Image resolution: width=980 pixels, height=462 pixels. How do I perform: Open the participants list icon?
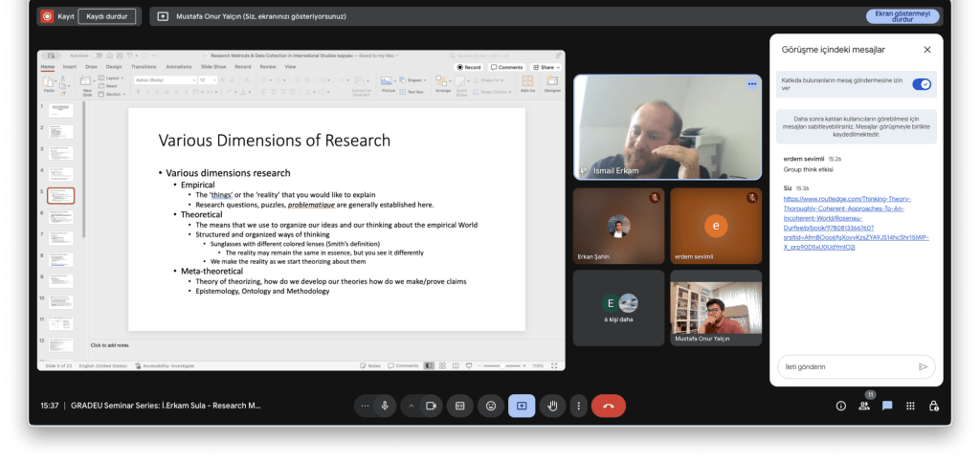click(864, 406)
